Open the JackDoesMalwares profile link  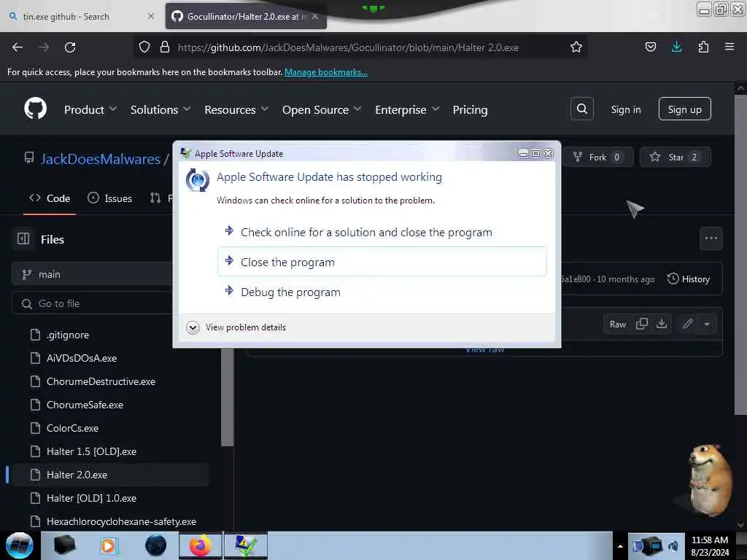point(101,159)
